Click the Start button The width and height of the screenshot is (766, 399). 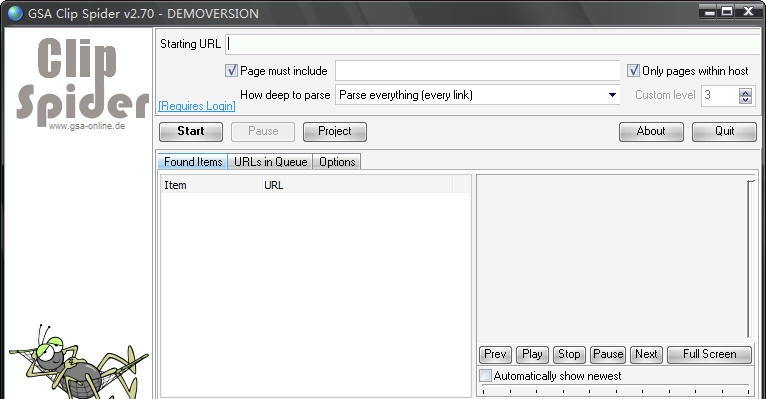point(191,131)
